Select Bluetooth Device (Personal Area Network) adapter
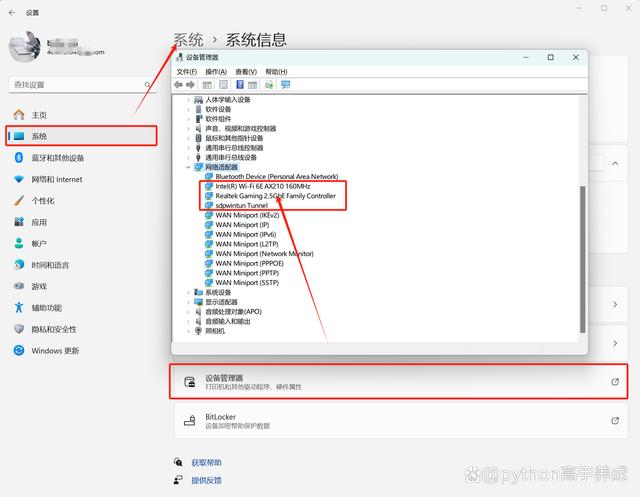The height and width of the screenshot is (497, 640). tap(277, 176)
